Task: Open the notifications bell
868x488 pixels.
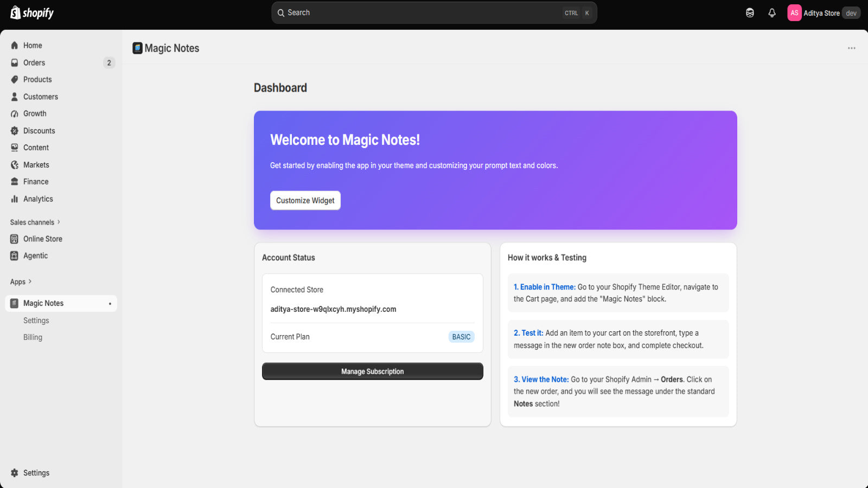Action: pyautogui.click(x=772, y=13)
